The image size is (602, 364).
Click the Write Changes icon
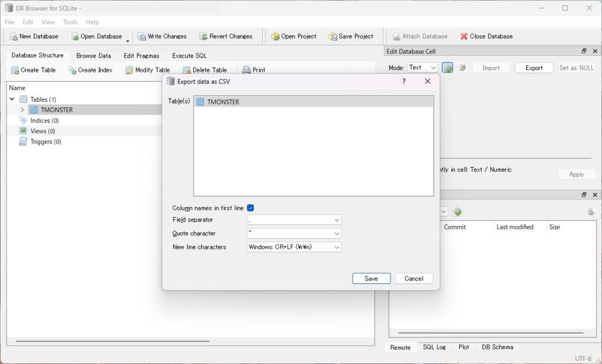(142, 36)
